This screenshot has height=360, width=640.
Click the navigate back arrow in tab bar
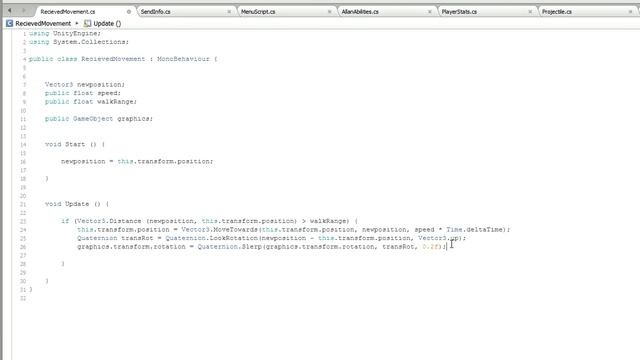9,11
